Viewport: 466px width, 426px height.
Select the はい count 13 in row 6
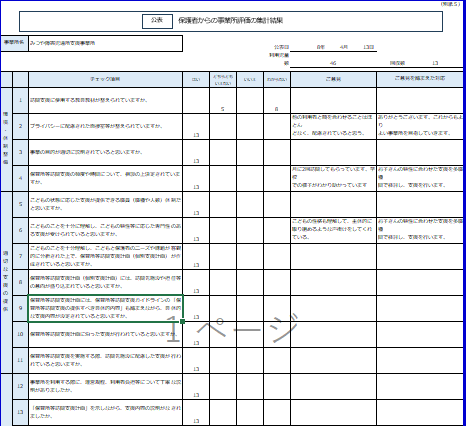coord(196,239)
